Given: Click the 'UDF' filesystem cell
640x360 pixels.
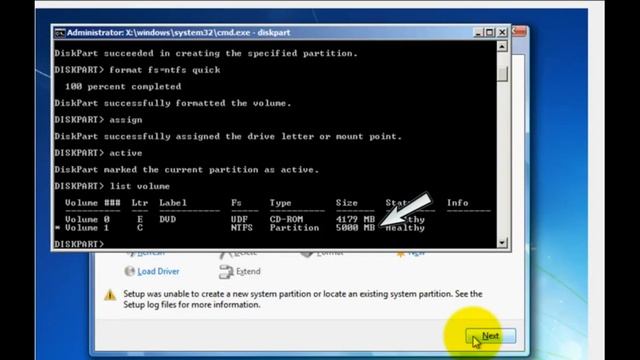Looking at the screenshot, I should (239, 219).
